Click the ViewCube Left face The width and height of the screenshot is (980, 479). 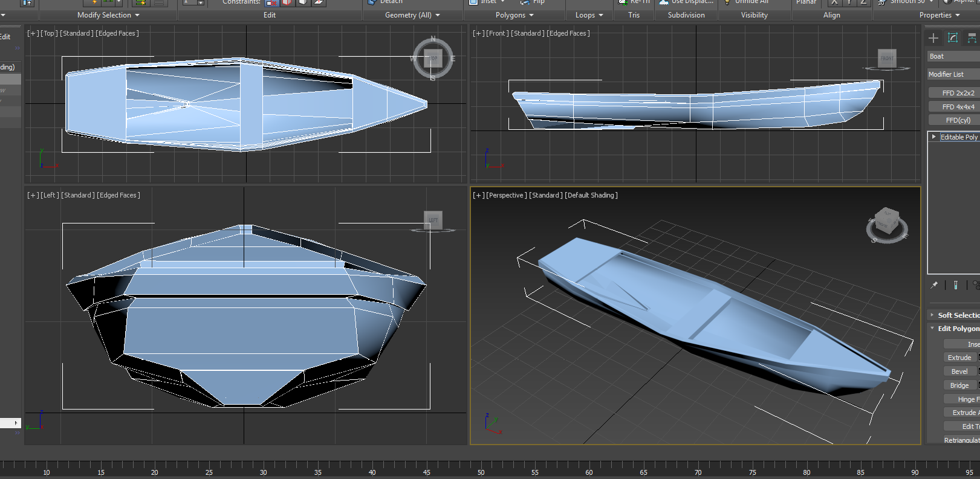[433, 220]
